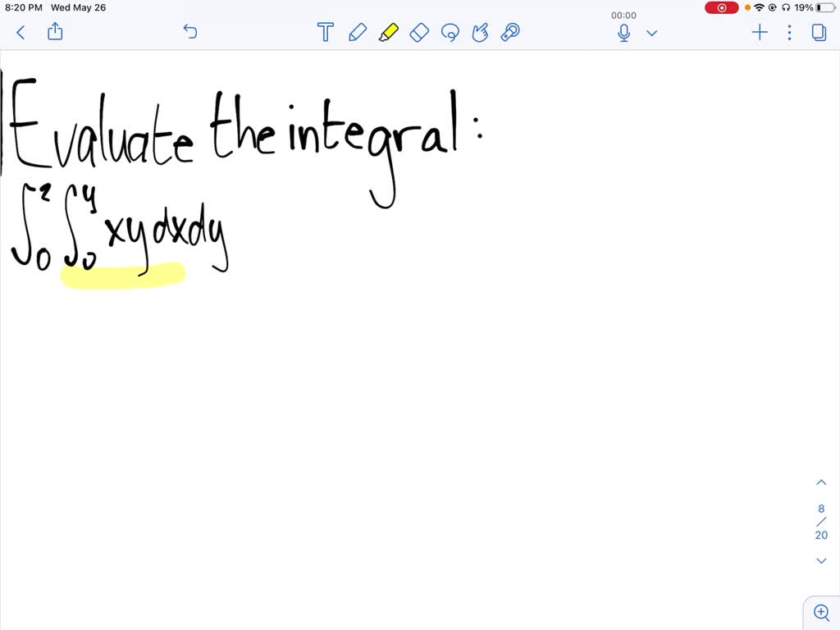Open the tape/pointer tool
The width and height of the screenshot is (840, 630).
(509, 32)
